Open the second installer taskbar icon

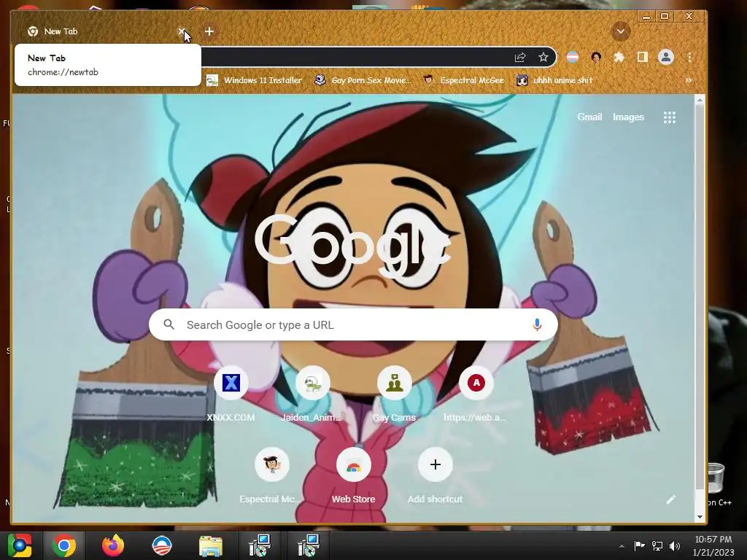pyautogui.click(x=309, y=545)
